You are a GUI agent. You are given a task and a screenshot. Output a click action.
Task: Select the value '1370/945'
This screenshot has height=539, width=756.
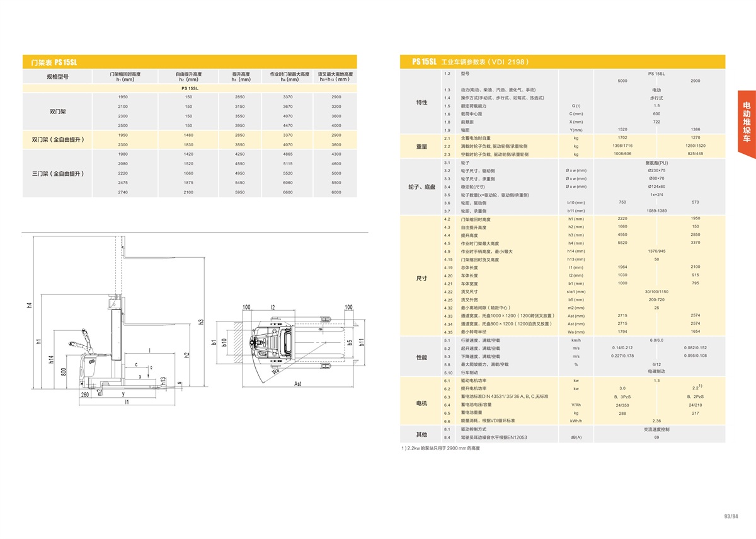coord(656,252)
